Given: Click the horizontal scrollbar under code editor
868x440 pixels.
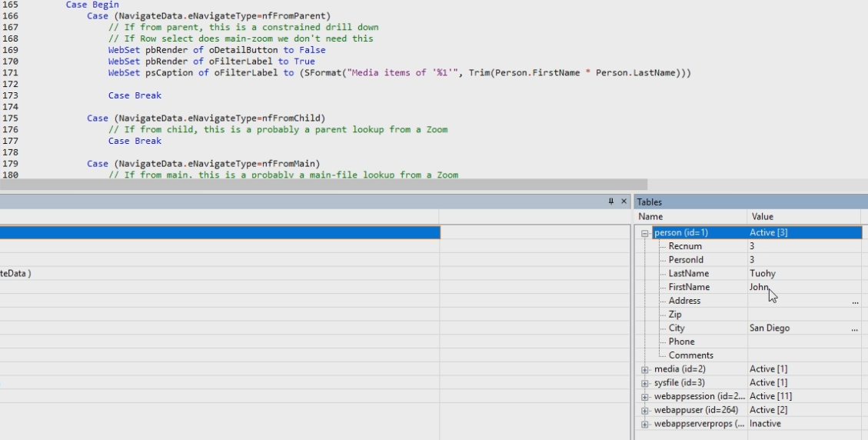Looking at the screenshot, I should 323,185.
